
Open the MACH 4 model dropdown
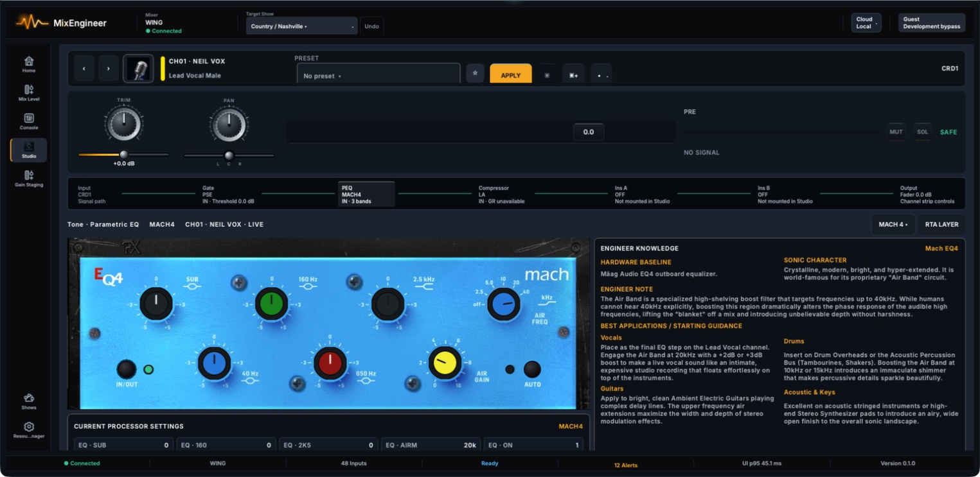click(893, 225)
